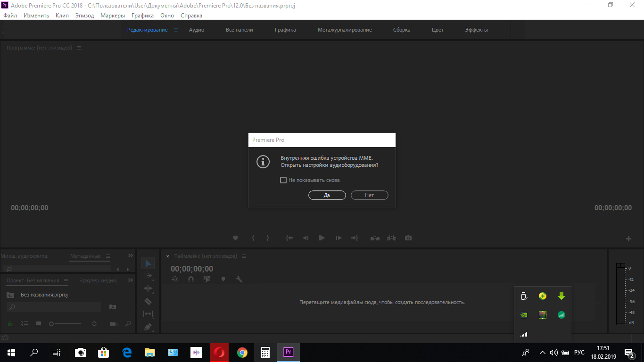Switch to the Метажурналирование workspace

pyautogui.click(x=345, y=30)
